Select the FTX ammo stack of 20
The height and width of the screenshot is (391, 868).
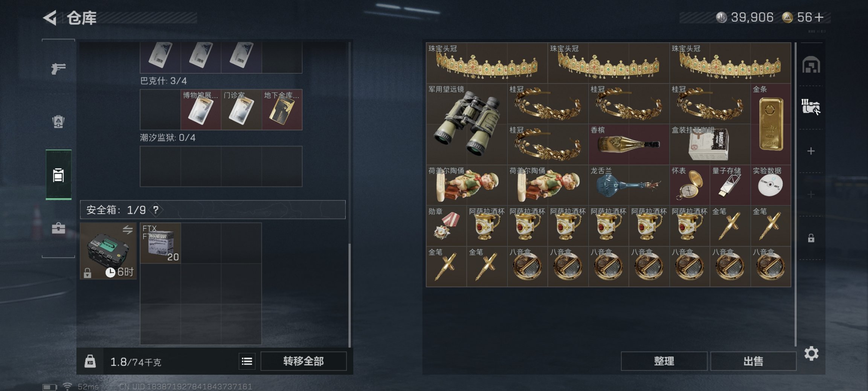[x=160, y=243]
